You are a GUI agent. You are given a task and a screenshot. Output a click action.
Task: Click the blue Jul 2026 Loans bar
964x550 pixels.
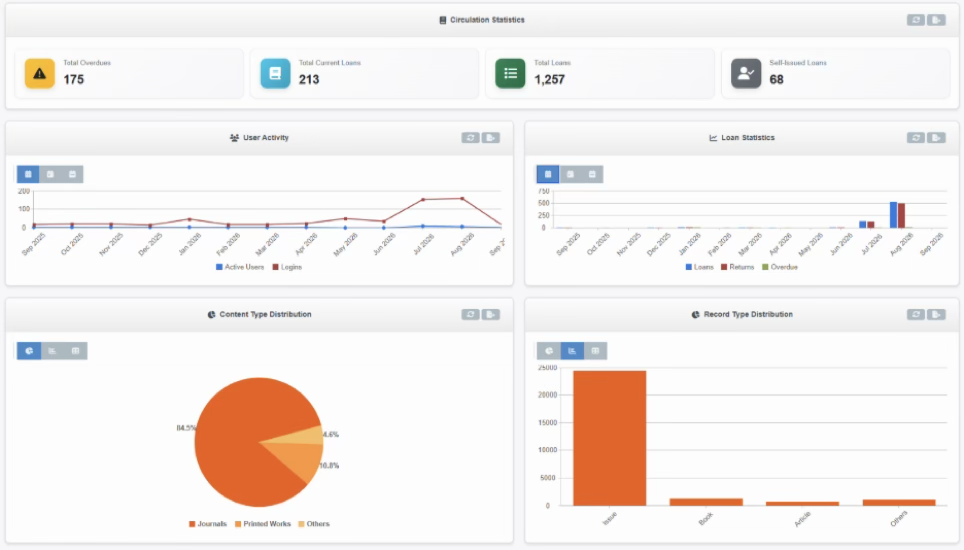click(x=863, y=224)
